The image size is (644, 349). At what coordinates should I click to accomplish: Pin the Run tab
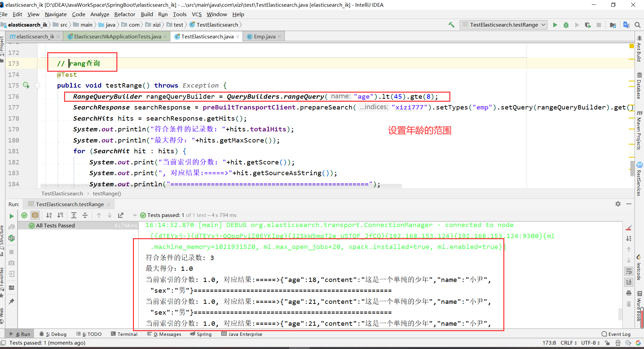point(11,301)
